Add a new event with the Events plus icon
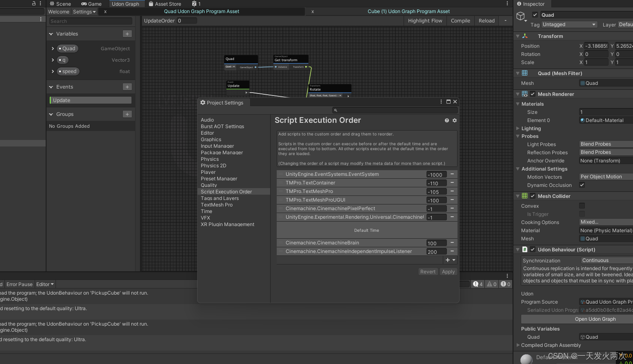The image size is (633, 364). 127,87
